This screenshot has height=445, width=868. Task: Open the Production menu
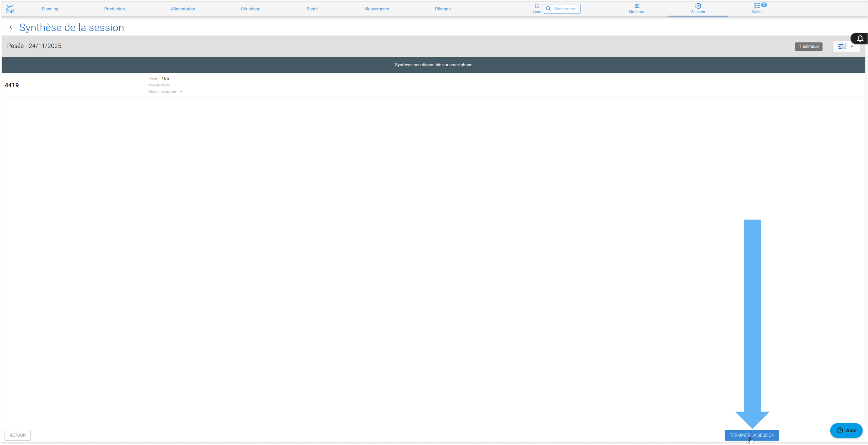(x=114, y=9)
